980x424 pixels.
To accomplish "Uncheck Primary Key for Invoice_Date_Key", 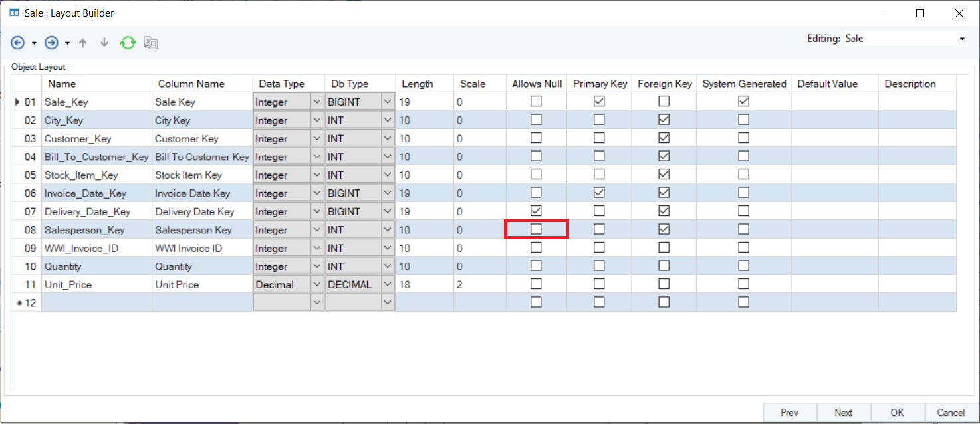I will 599,193.
